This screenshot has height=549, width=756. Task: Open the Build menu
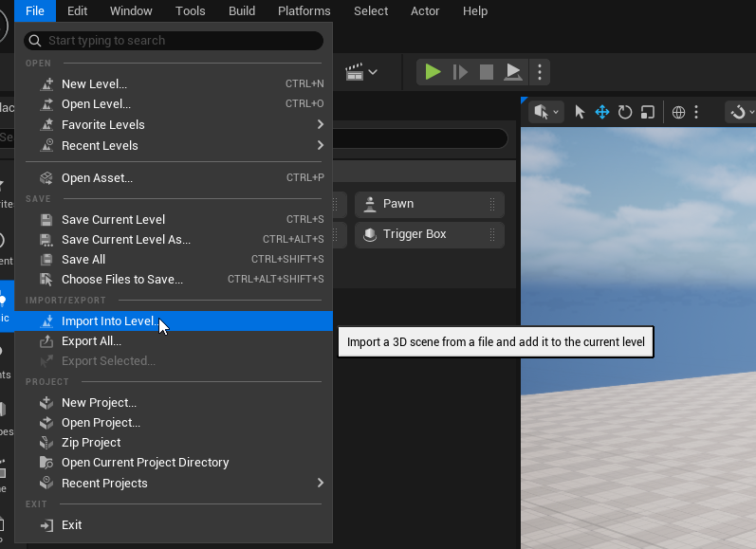click(242, 11)
